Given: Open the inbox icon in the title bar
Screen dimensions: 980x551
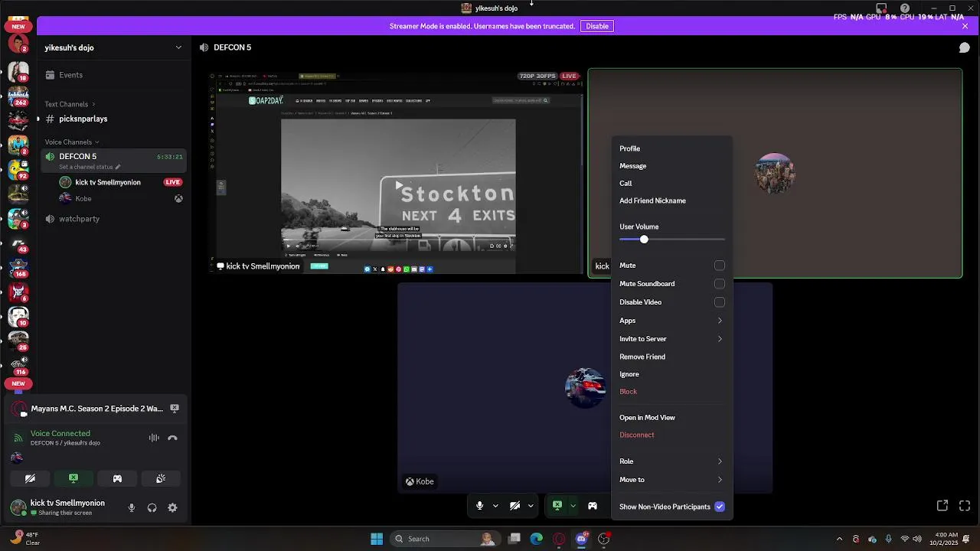Looking at the screenshot, I should pyautogui.click(x=881, y=8).
